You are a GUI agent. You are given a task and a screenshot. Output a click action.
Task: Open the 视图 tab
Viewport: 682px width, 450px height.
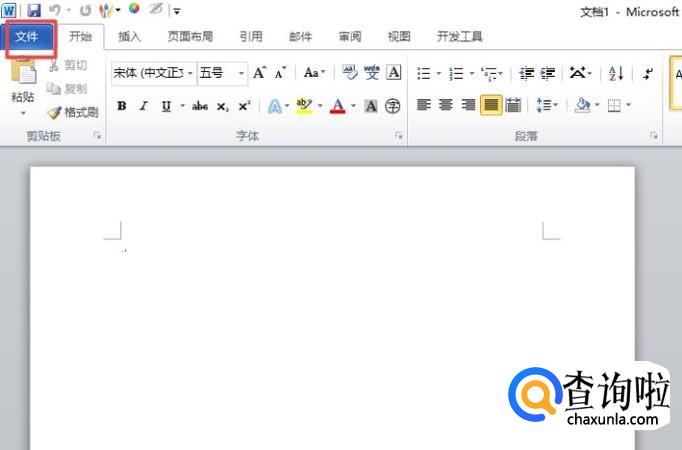point(399,37)
